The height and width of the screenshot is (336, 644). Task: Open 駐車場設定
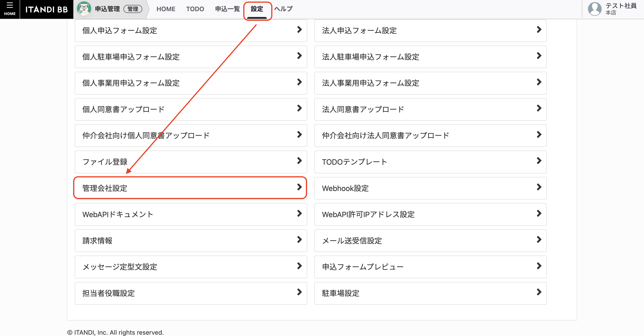coord(430,293)
